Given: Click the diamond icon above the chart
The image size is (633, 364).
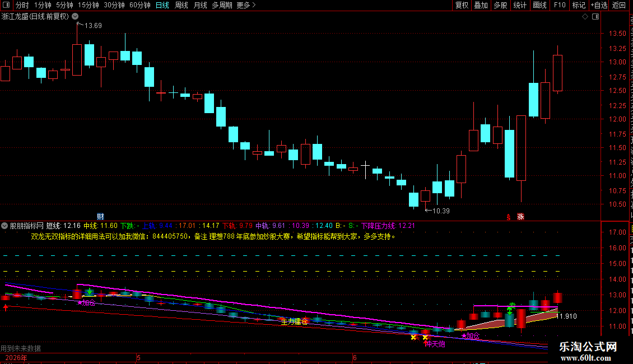Looking at the screenshot, I should (585, 17).
